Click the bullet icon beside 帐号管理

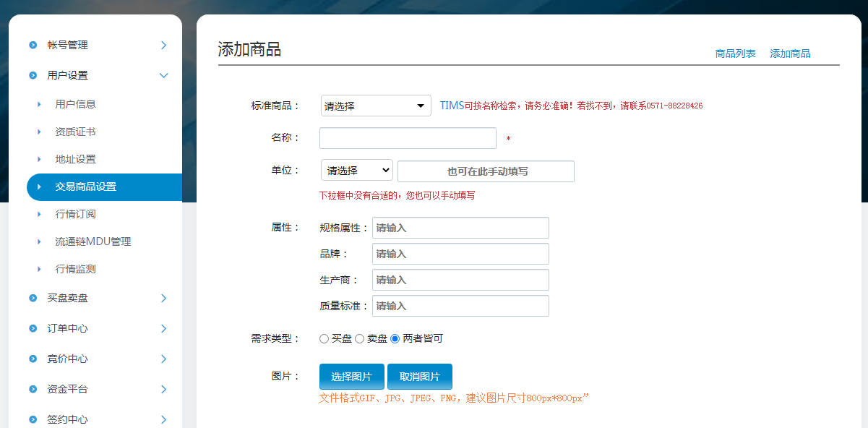pyautogui.click(x=33, y=45)
